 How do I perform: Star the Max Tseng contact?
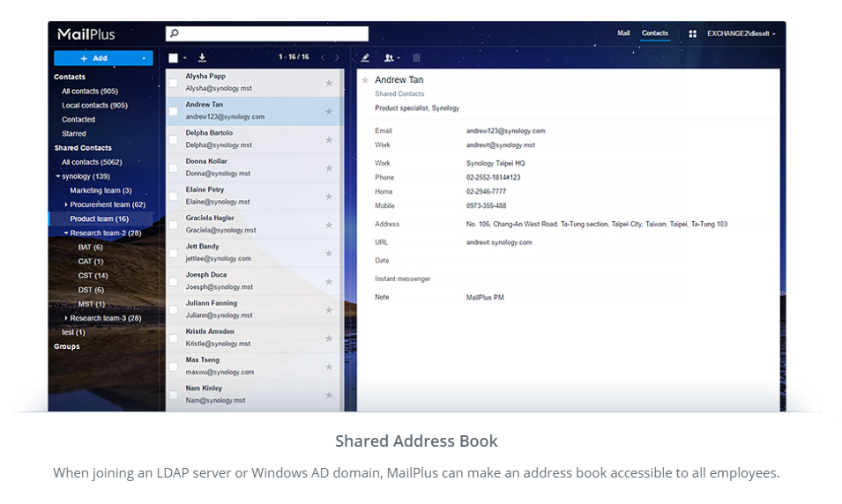329,367
